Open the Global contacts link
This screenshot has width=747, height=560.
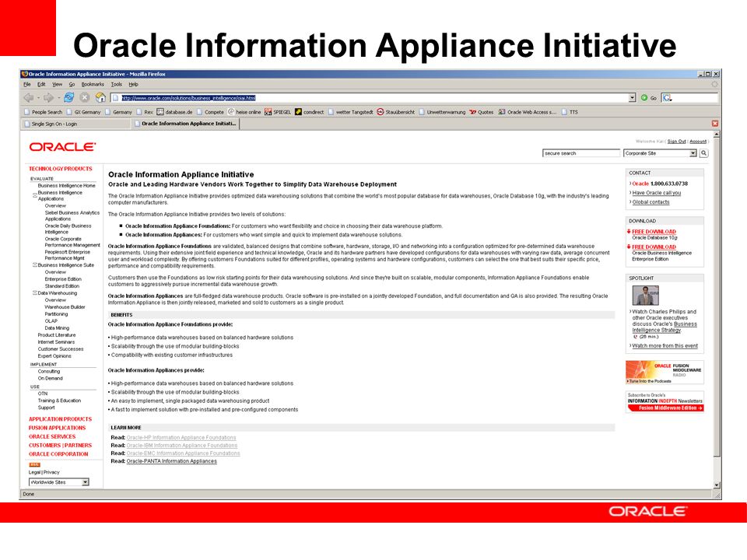tap(651, 202)
